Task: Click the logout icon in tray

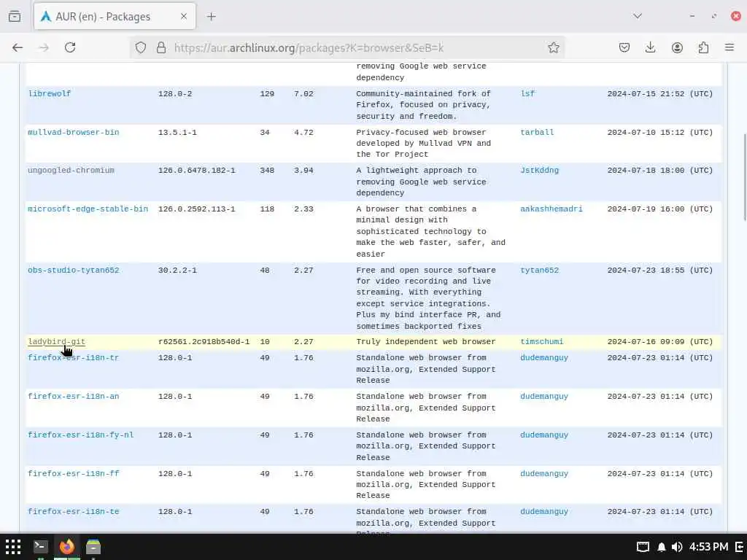Action: 740,547
